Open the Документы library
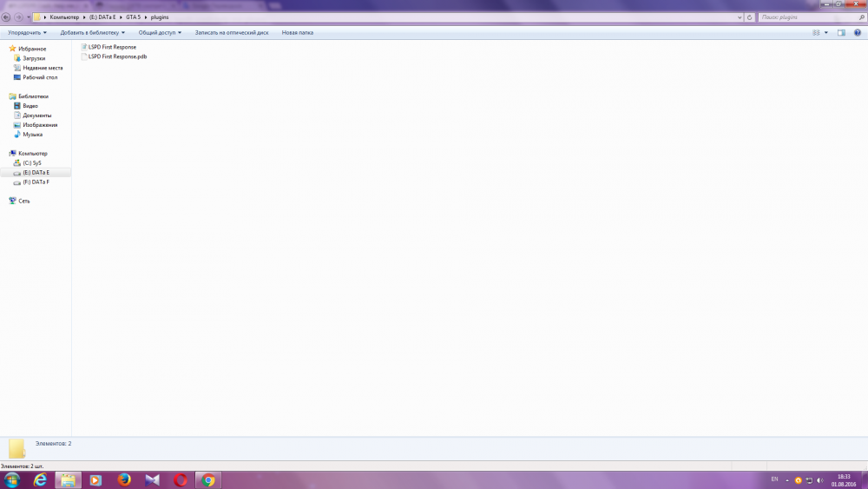 pyautogui.click(x=37, y=116)
